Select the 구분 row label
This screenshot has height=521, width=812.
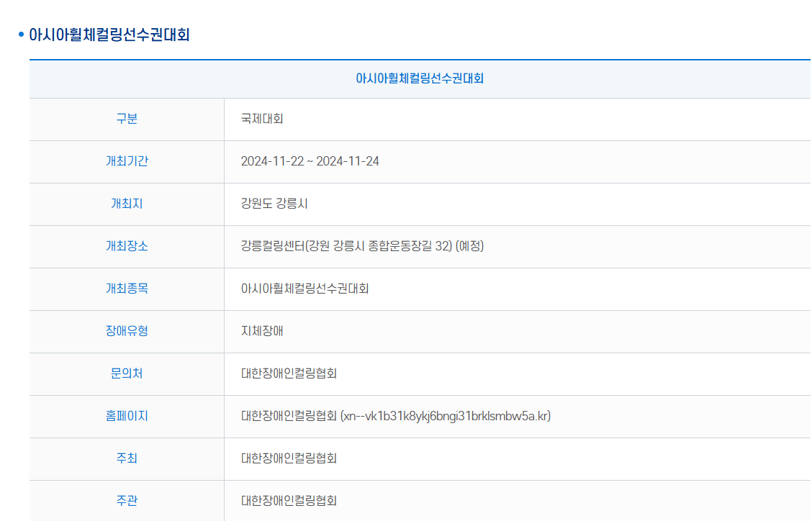coord(127,119)
